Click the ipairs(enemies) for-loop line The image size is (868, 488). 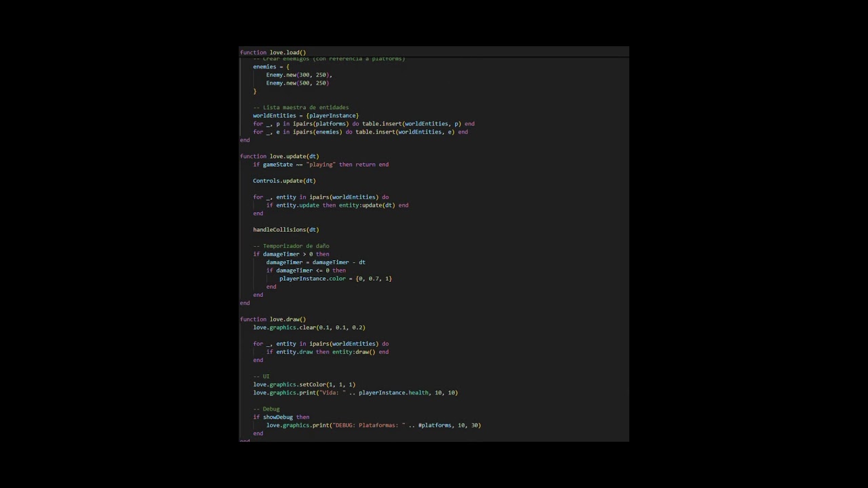(360, 132)
